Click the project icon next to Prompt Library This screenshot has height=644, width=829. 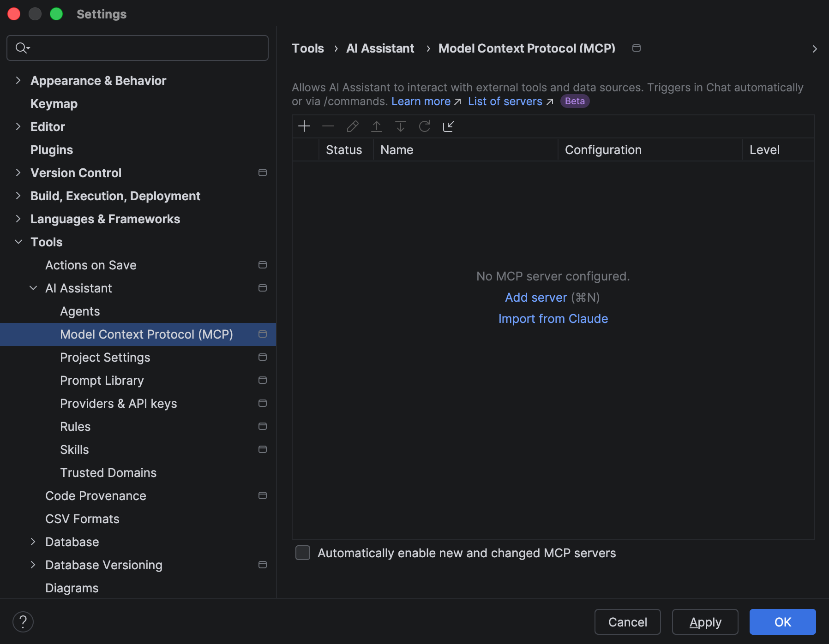coord(263,380)
